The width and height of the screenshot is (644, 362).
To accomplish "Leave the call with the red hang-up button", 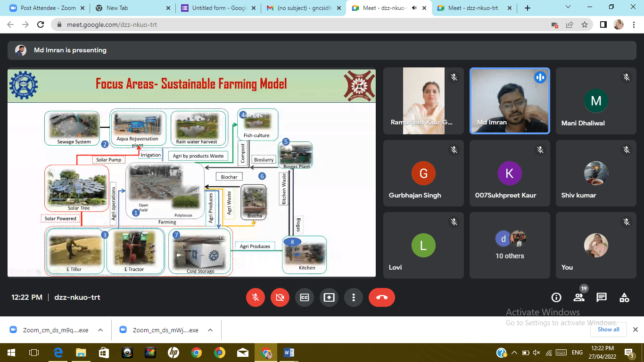I will tap(381, 297).
